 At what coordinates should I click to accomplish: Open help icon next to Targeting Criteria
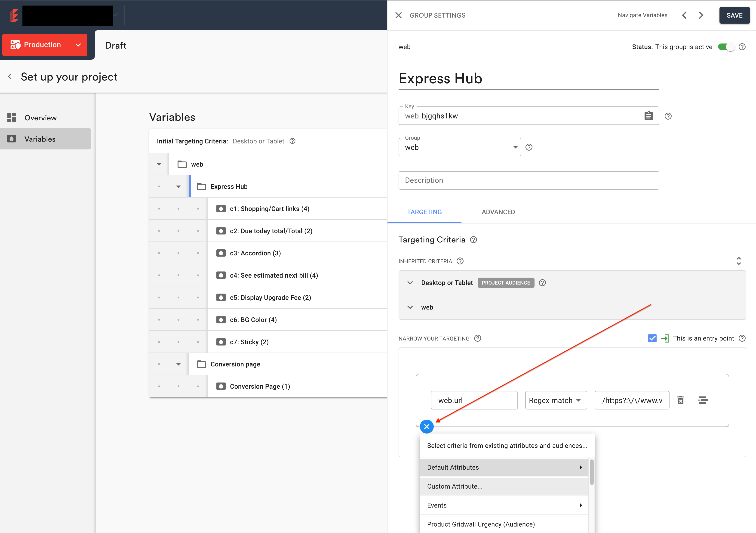coord(473,239)
